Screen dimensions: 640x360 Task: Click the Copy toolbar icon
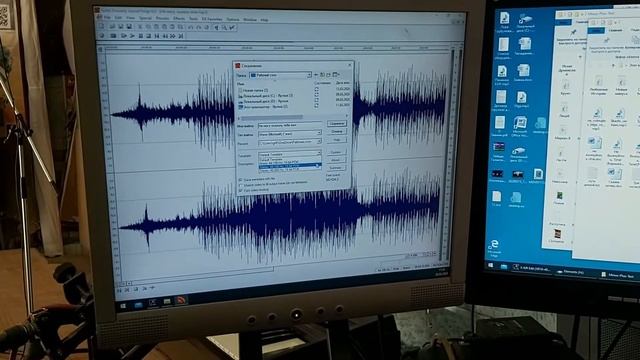tap(148, 27)
